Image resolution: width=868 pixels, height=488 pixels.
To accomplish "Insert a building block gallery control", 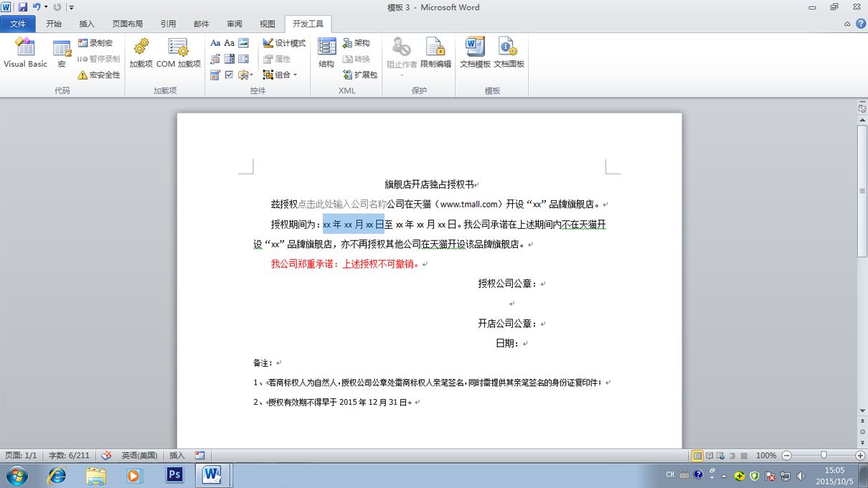I will (x=215, y=59).
